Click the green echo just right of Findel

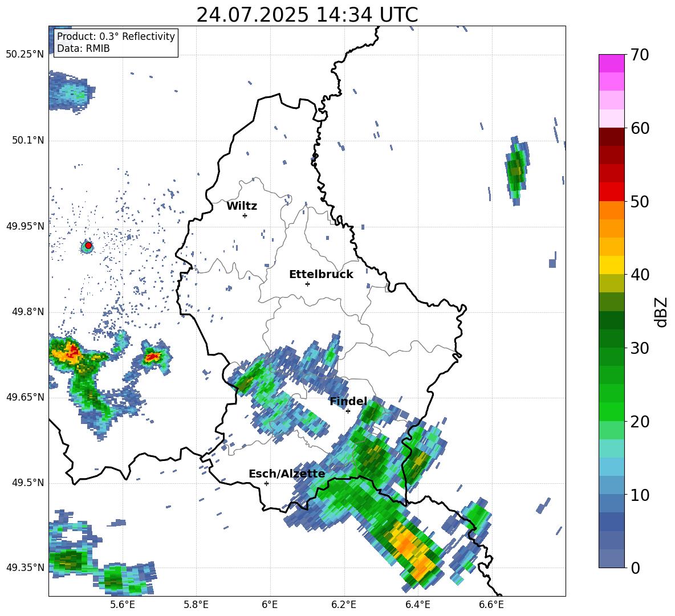click(x=371, y=412)
